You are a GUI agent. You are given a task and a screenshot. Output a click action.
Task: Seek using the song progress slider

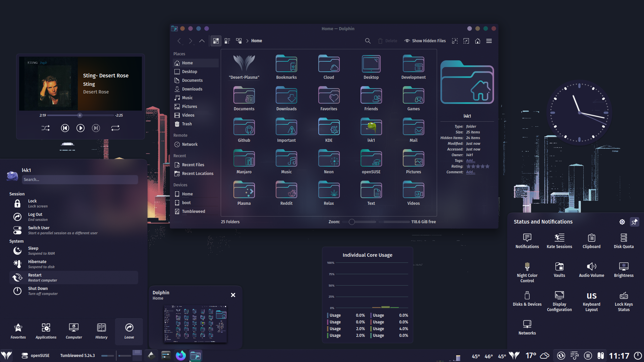[80, 115]
